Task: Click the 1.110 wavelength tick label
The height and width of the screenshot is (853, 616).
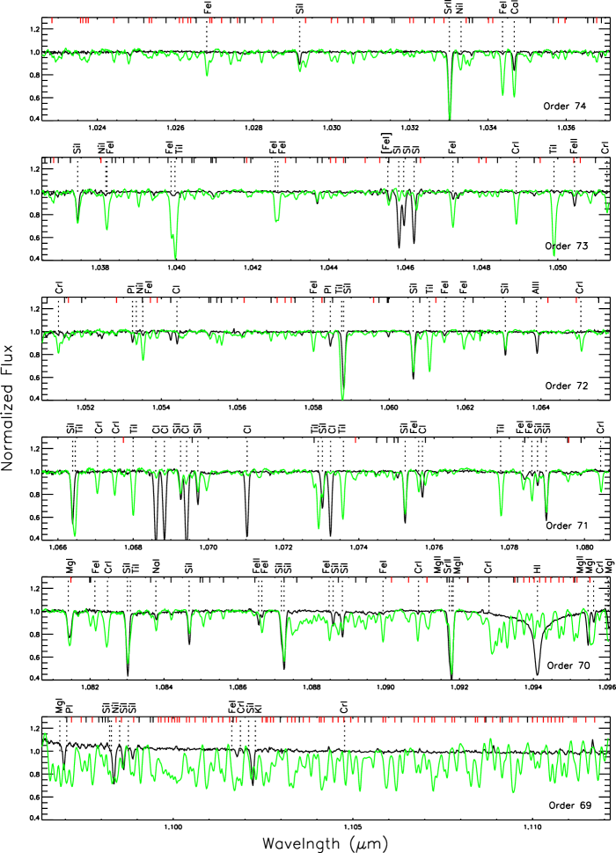Action: (532, 827)
